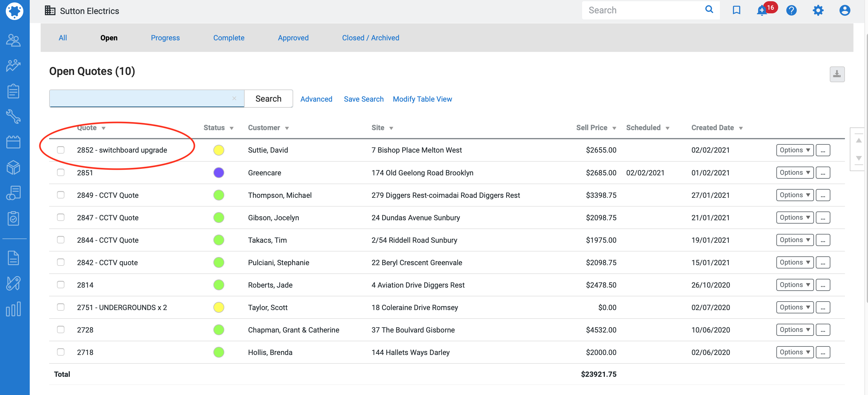Click the Modify Table View link
Screen dimensions: 868x395
click(x=422, y=99)
